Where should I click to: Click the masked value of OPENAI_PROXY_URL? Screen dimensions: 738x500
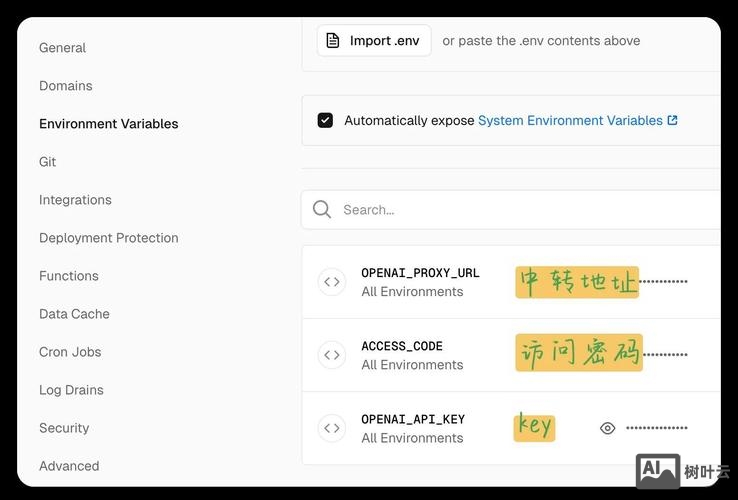tap(663, 282)
